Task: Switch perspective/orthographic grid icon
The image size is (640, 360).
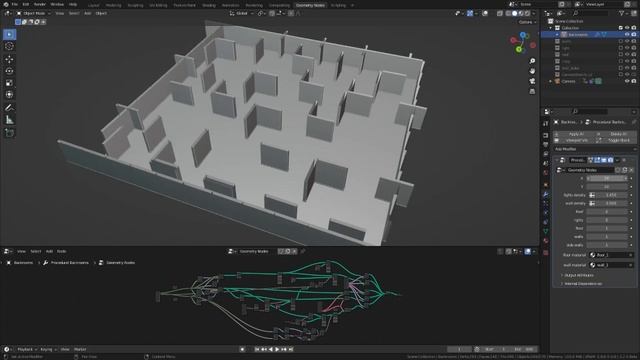Action: coord(532,91)
